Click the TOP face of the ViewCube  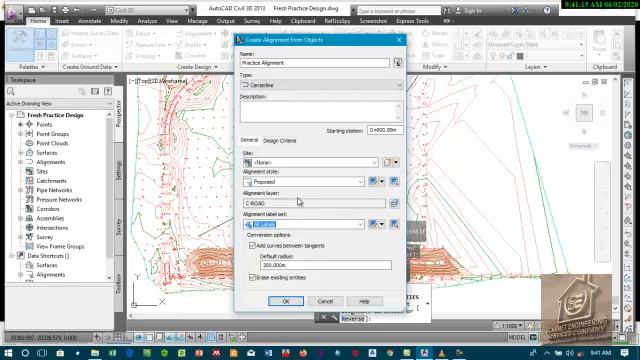tap(584, 113)
